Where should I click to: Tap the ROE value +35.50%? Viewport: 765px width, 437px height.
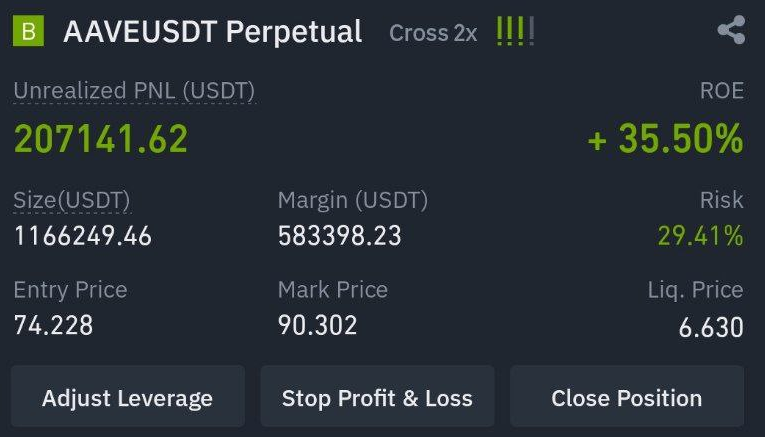coord(665,139)
